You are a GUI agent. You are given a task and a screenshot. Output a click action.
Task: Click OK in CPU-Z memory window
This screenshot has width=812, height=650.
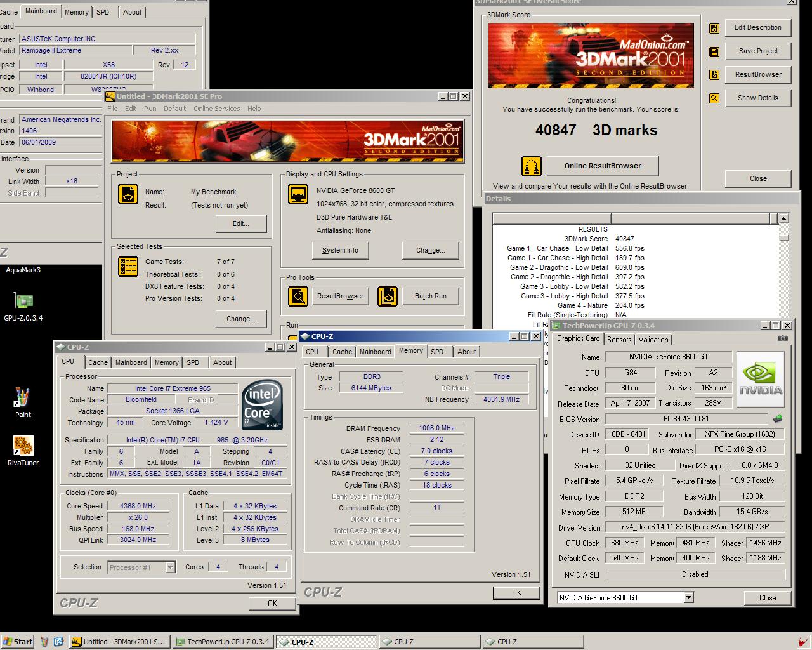coord(516,593)
